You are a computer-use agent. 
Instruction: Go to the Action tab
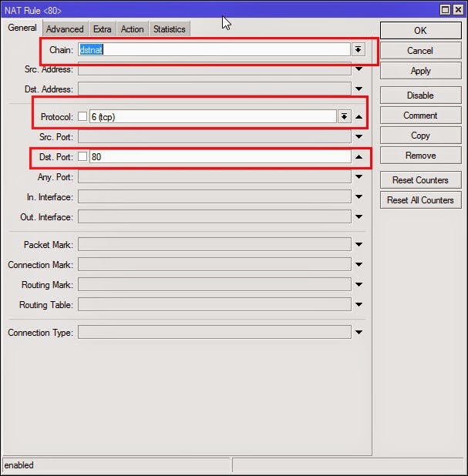(x=132, y=29)
